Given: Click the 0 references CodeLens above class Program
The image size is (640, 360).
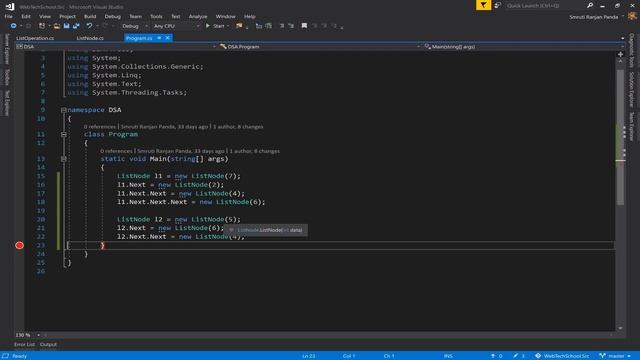Looking at the screenshot, I should 100,127.
